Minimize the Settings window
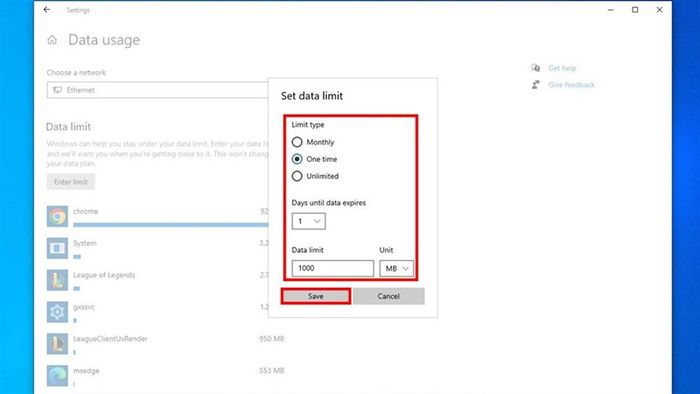 [611, 9]
